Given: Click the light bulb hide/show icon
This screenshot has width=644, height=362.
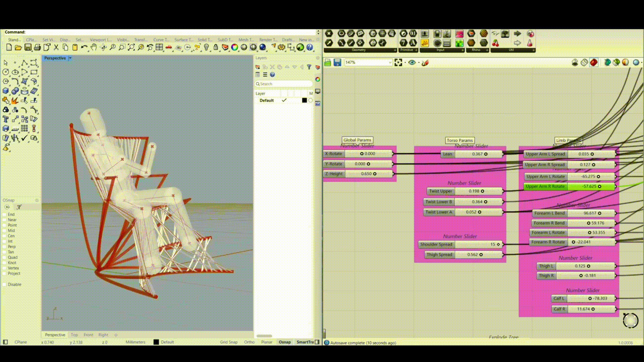Looking at the screenshot, I should click(207, 47).
